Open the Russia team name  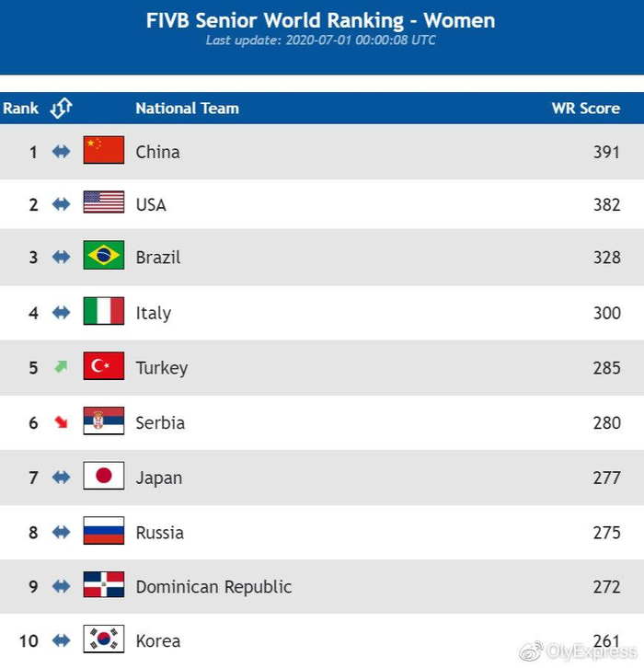coord(159,532)
